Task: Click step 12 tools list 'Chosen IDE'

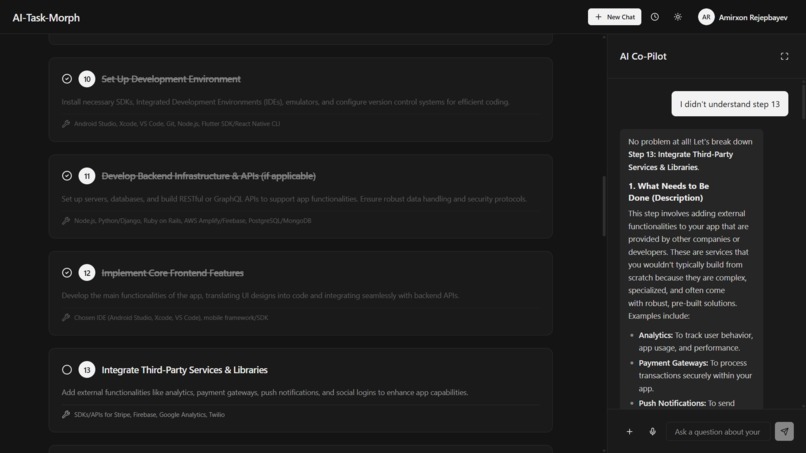Action: click(x=171, y=317)
